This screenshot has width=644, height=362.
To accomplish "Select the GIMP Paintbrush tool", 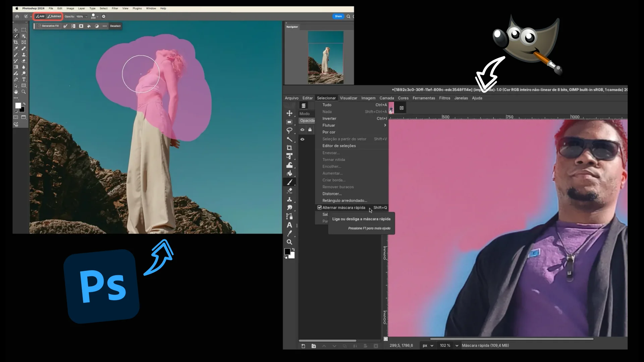I will pos(289,182).
